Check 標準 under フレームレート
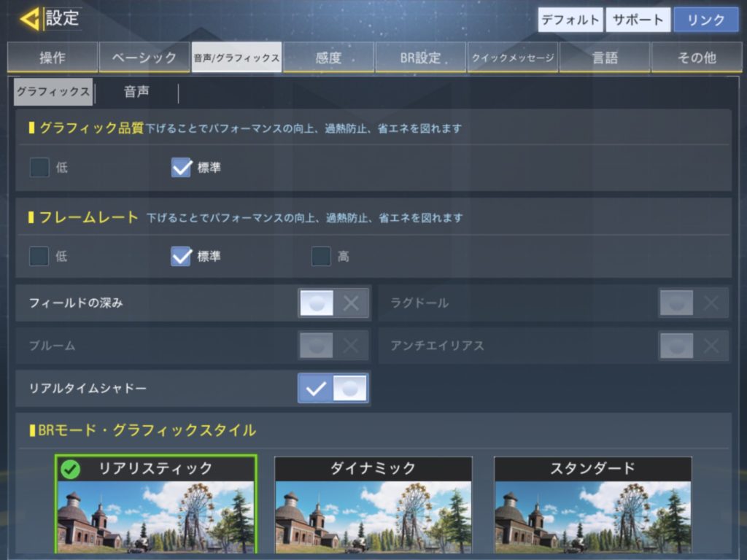This screenshot has width=747, height=560. pos(181,256)
